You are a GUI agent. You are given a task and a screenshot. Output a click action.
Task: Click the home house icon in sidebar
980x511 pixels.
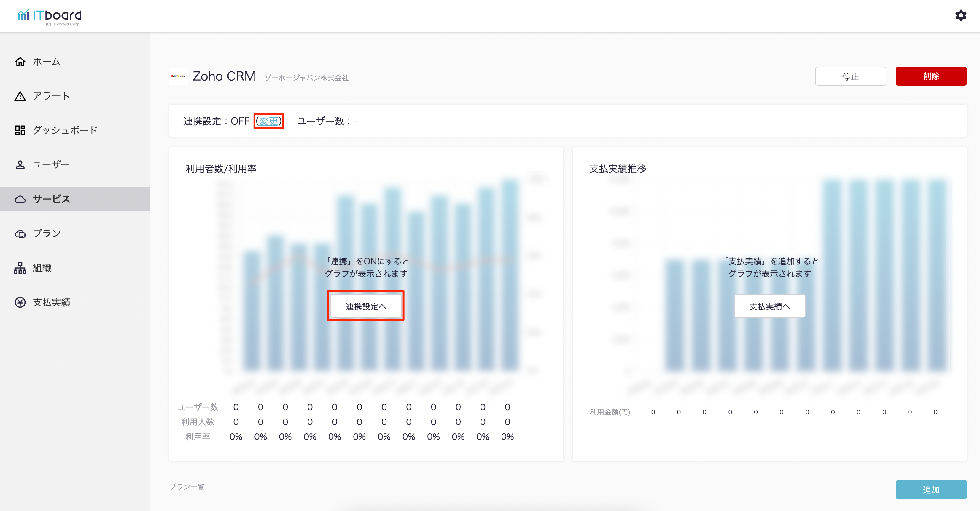[x=20, y=62]
